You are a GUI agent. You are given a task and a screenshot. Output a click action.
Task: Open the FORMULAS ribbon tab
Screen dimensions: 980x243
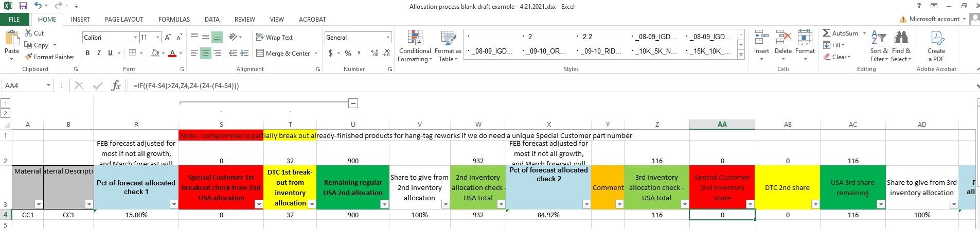pos(174,20)
